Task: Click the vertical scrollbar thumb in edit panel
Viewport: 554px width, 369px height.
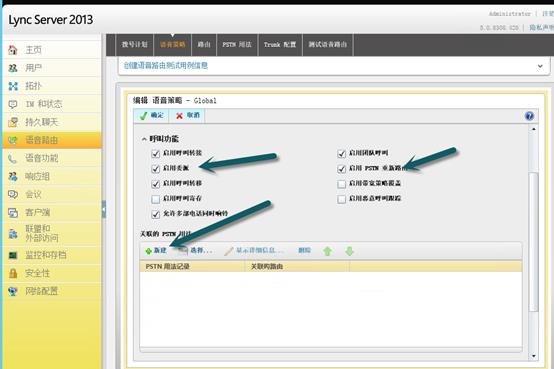Action: click(x=534, y=242)
